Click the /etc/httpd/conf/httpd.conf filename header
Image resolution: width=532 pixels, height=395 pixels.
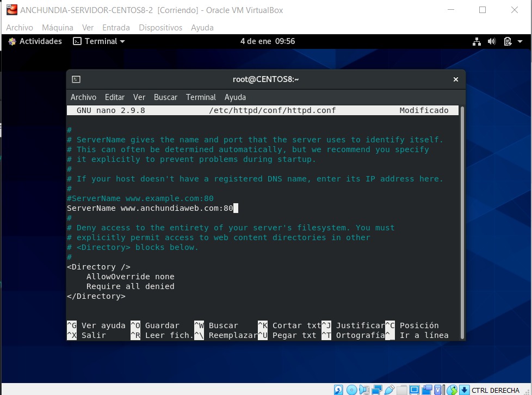coord(272,110)
